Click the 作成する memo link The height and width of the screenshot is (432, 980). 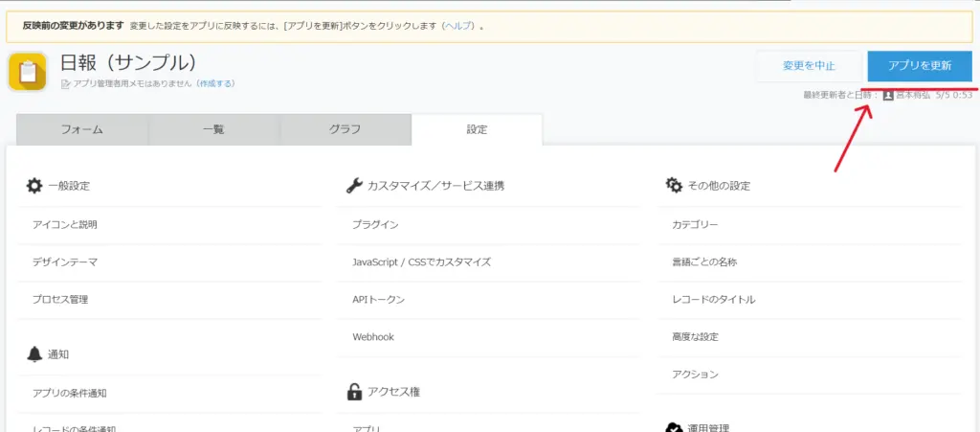click(215, 84)
